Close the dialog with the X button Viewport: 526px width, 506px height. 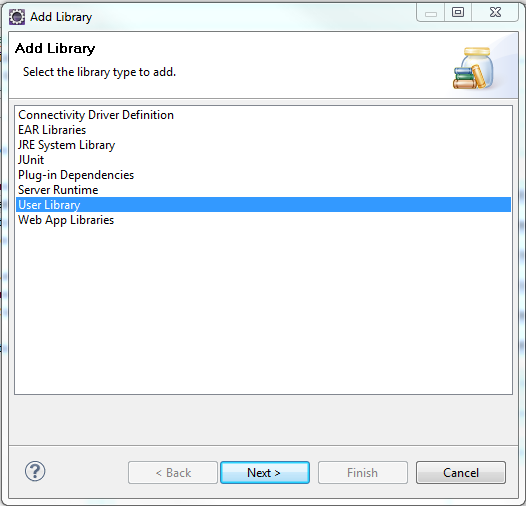tap(495, 13)
